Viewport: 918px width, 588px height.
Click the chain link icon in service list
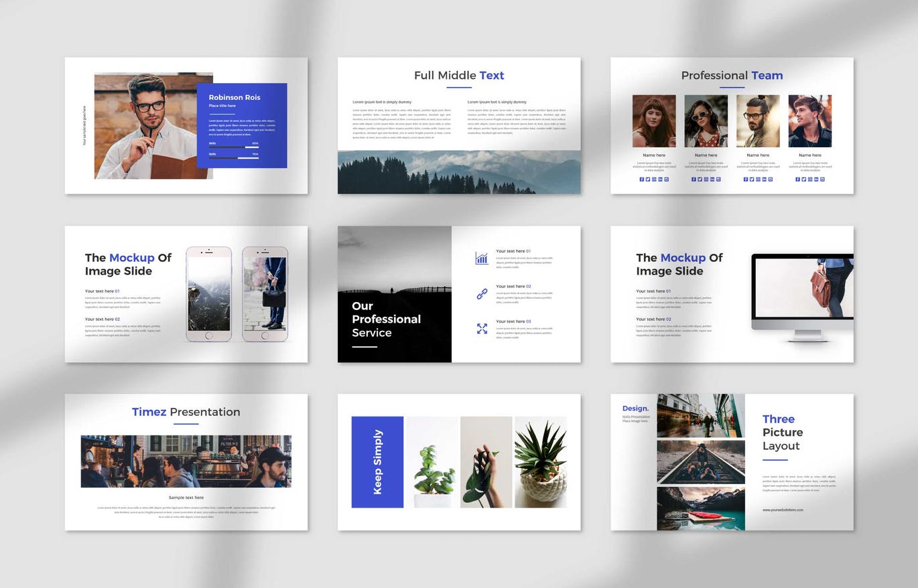[482, 293]
